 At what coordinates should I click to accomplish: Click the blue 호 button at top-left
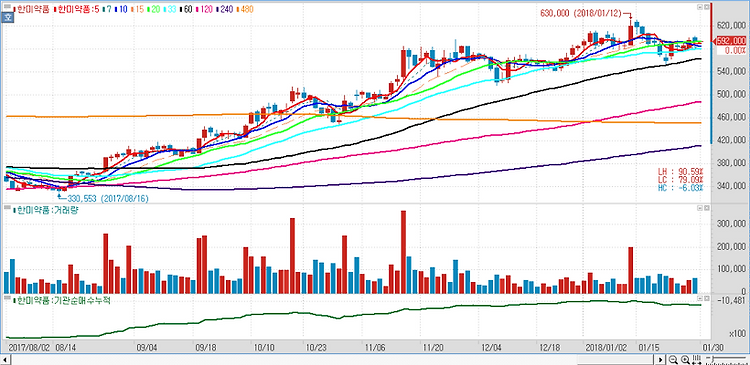(x=7, y=18)
